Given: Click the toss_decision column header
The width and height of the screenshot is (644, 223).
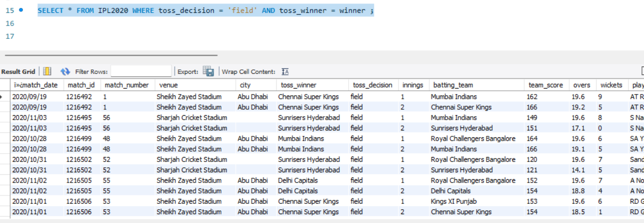Looking at the screenshot, I should click(x=373, y=85).
